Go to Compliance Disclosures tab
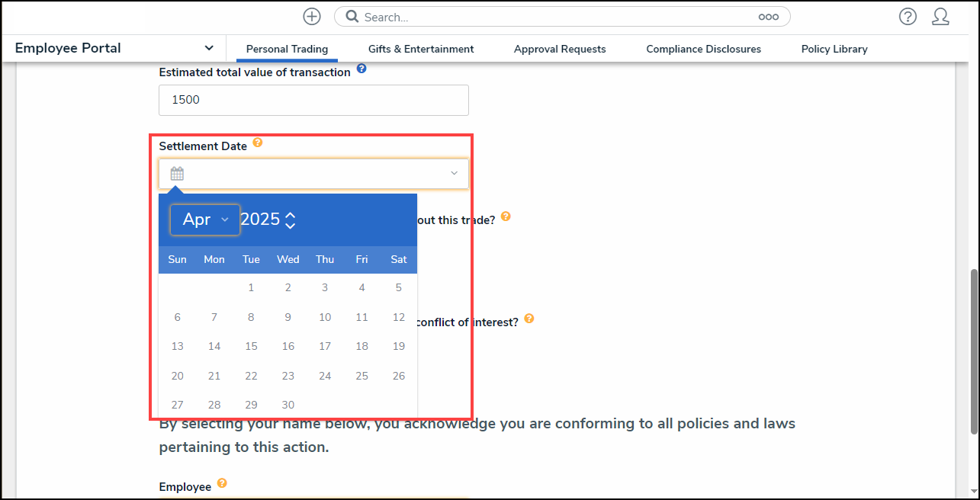Viewport: 980px width, 500px height. [703, 49]
